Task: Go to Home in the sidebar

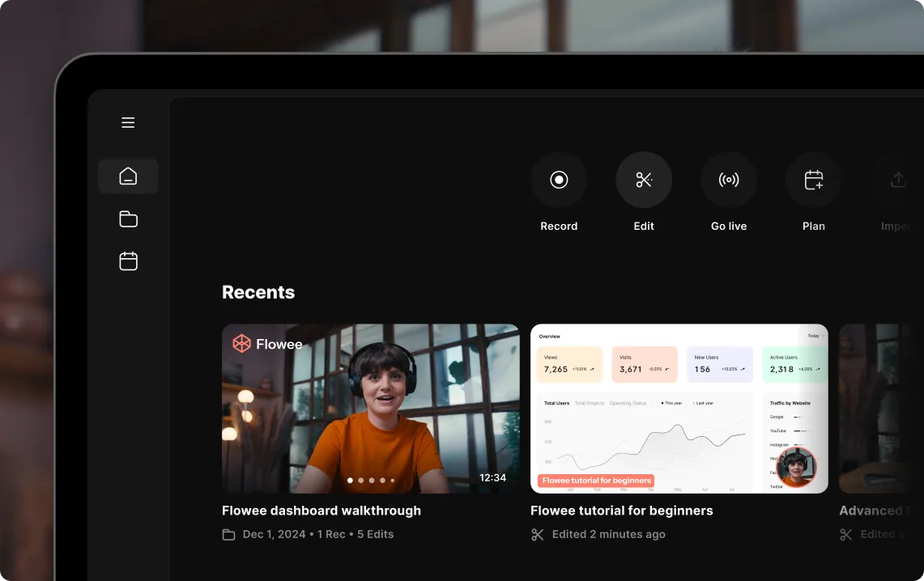Action: coord(128,176)
